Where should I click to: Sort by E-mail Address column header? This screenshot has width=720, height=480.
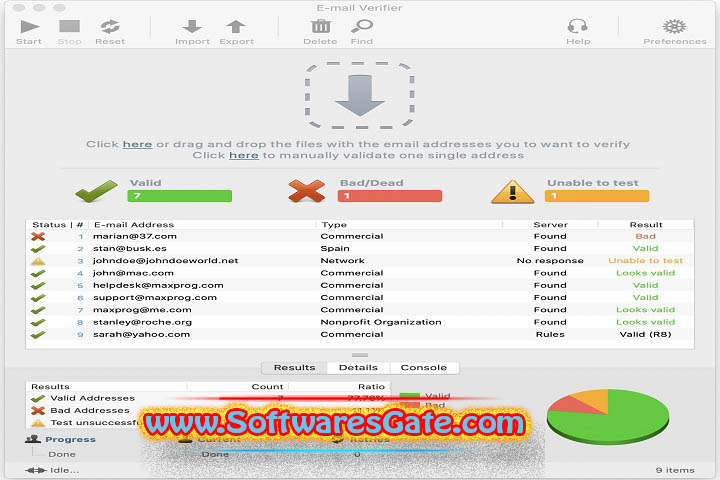click(x=134, y=225)
